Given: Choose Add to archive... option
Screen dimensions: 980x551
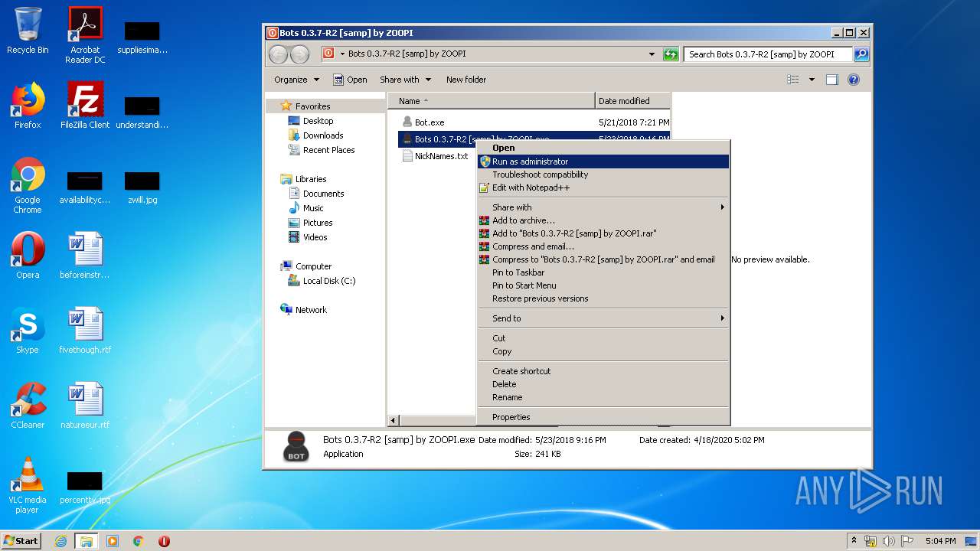Looking at the screenshot, I should 603,220.
